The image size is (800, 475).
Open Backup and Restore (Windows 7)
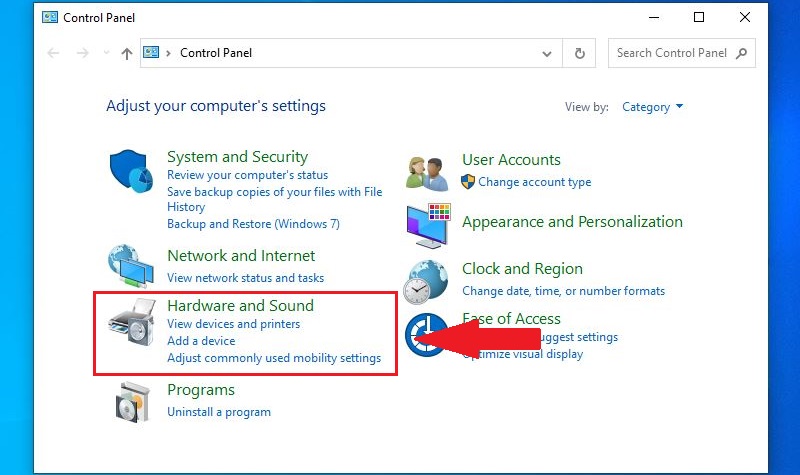[x=253, y=224]
